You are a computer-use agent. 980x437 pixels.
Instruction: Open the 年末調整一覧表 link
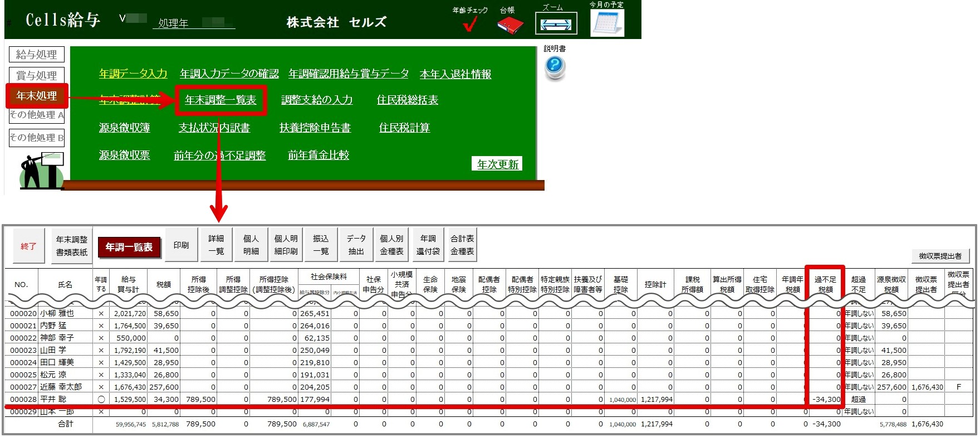220,100
